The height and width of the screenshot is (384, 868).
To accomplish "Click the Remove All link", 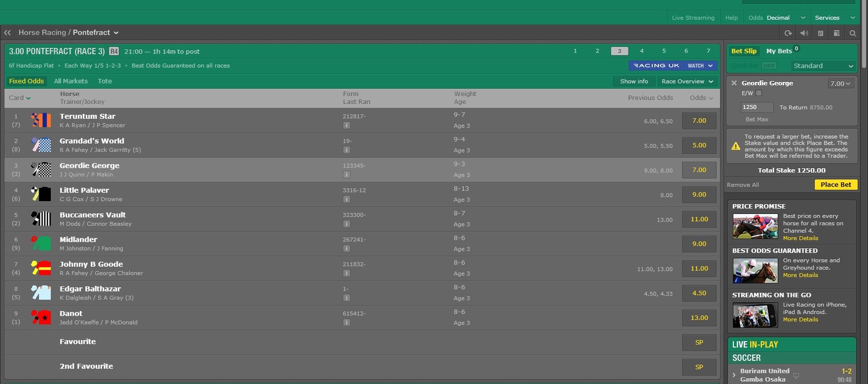I will [743, 185].
